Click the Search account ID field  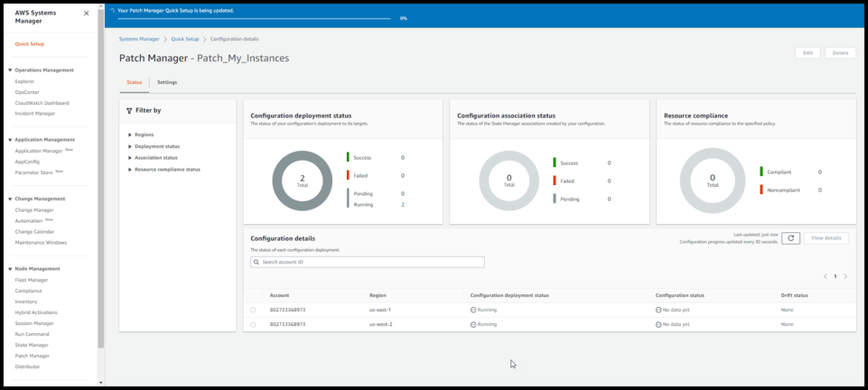pyautogui.click(x=368, y=262)
